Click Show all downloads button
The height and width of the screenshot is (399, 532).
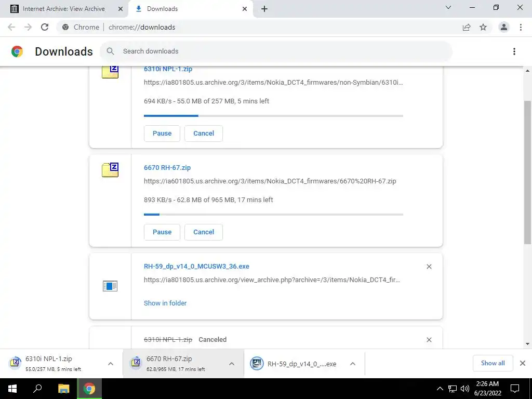493,363
